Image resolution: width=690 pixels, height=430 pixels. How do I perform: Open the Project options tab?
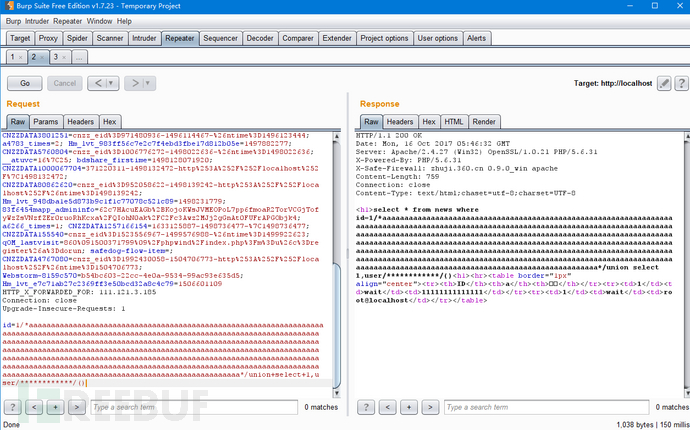[x=385, y=38]
